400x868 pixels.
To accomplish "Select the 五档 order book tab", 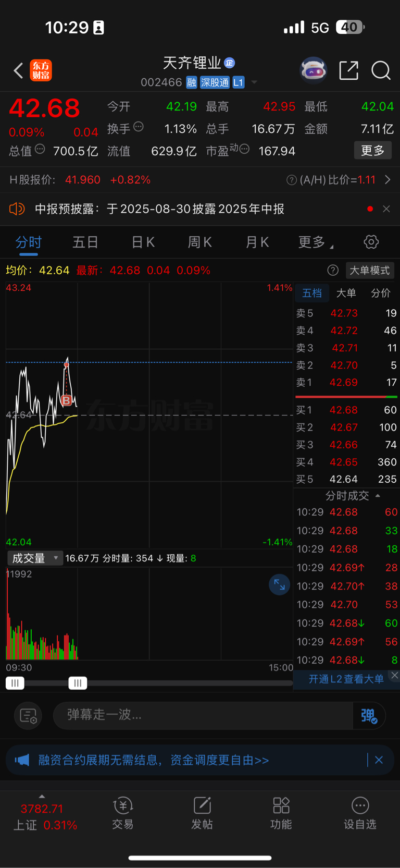I will coord(312,293).
